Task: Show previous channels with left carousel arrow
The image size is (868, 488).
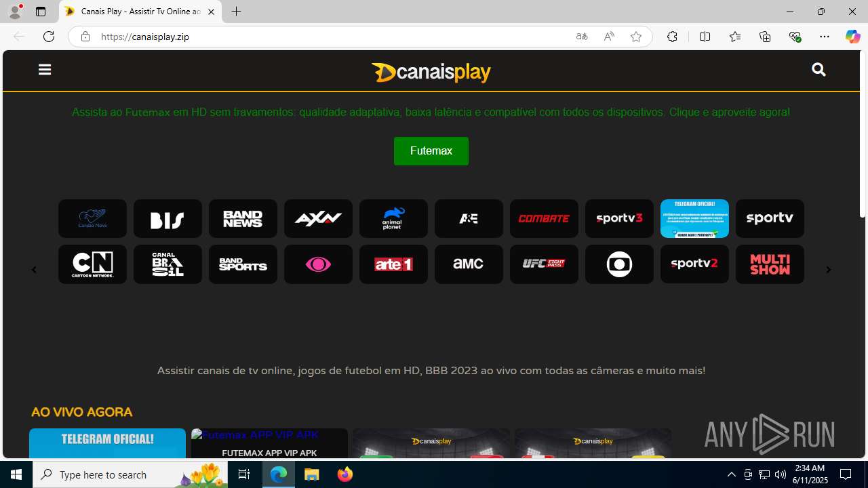Action: [x=34, y=270]
